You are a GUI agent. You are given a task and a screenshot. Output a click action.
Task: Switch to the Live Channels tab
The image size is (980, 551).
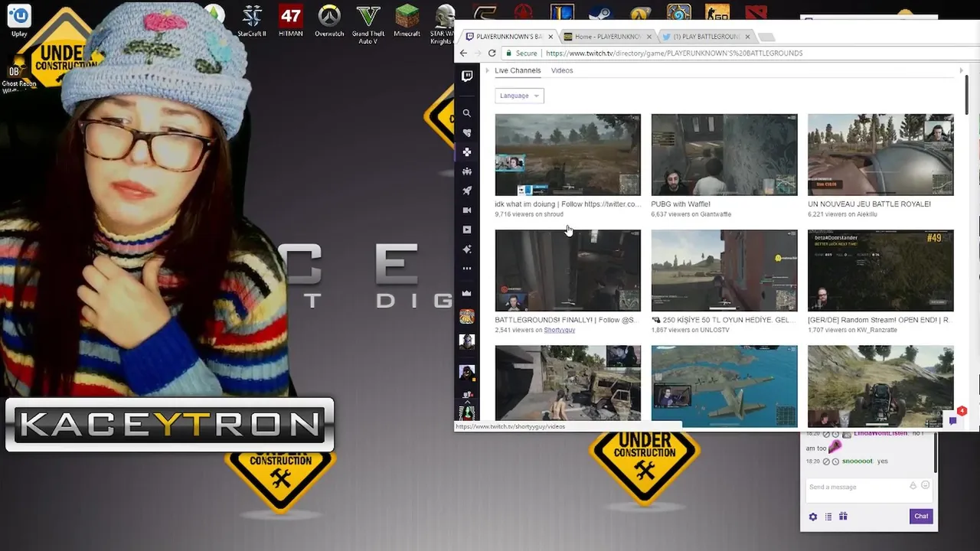[x=518, y=70]
